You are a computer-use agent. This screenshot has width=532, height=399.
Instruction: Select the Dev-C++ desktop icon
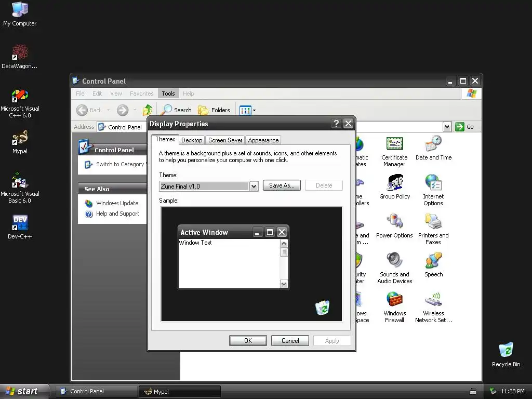[20, 227]
